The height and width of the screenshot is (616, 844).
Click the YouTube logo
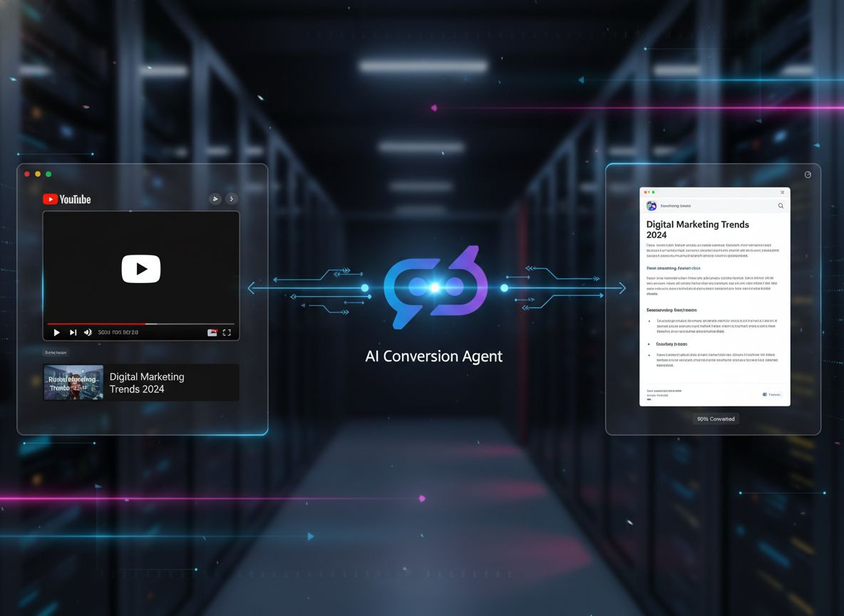tap(66, 199)
